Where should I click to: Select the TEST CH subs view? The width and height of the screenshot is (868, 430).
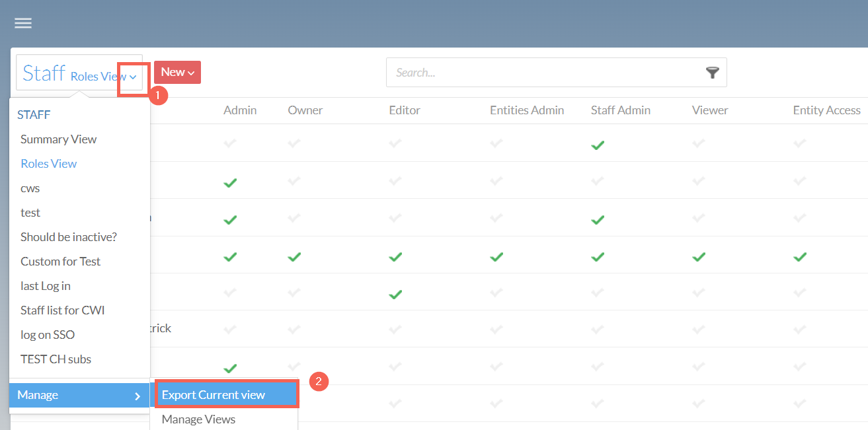tap(56, 359)
